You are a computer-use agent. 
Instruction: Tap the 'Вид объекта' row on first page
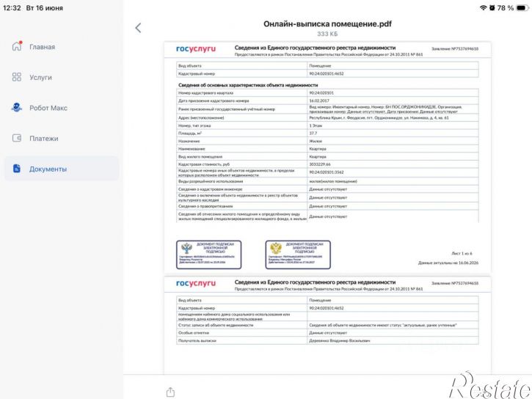coord(327,66)
